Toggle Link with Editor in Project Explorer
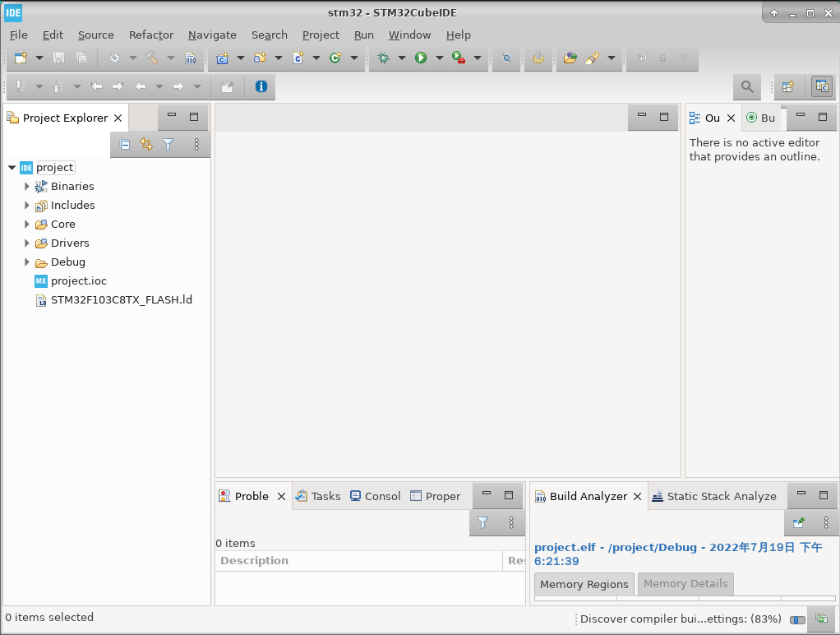This screenshot has height=635, width=840. pos(146,144)
